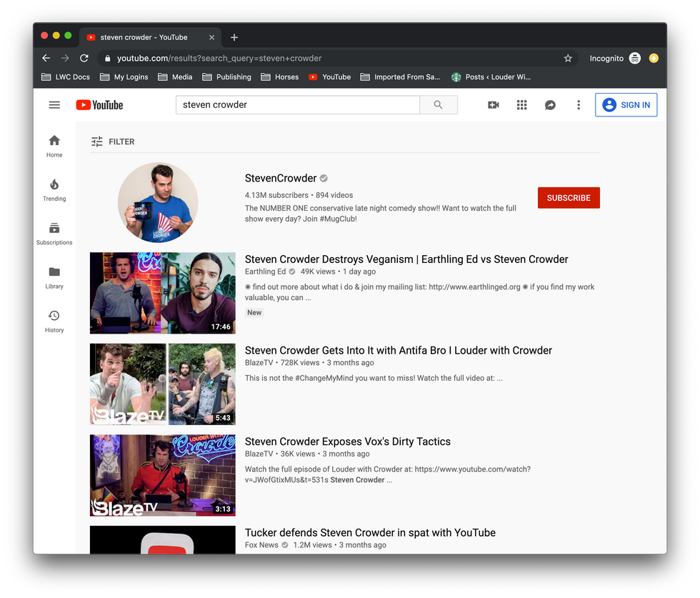
Task: Open the create video camera icon
Action: pyautogui.click(x=494, y=105)
